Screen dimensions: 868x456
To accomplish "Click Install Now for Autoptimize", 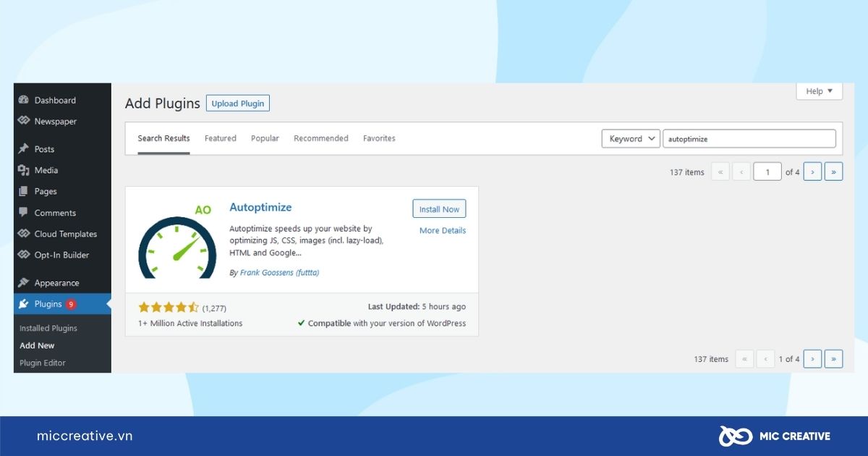I will pyautogui.click(x=439, y=208).
